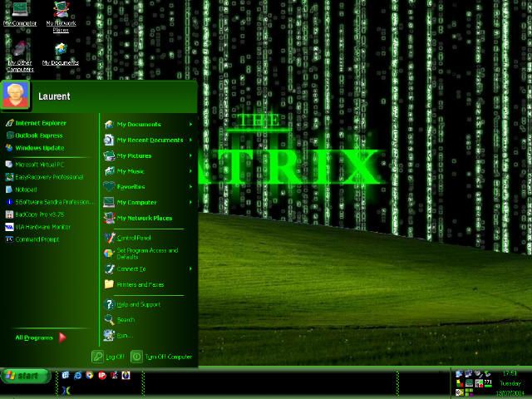Click the red IP quick launch icon
This screenshot has height=399, width=532.
[x=101, y=375]
